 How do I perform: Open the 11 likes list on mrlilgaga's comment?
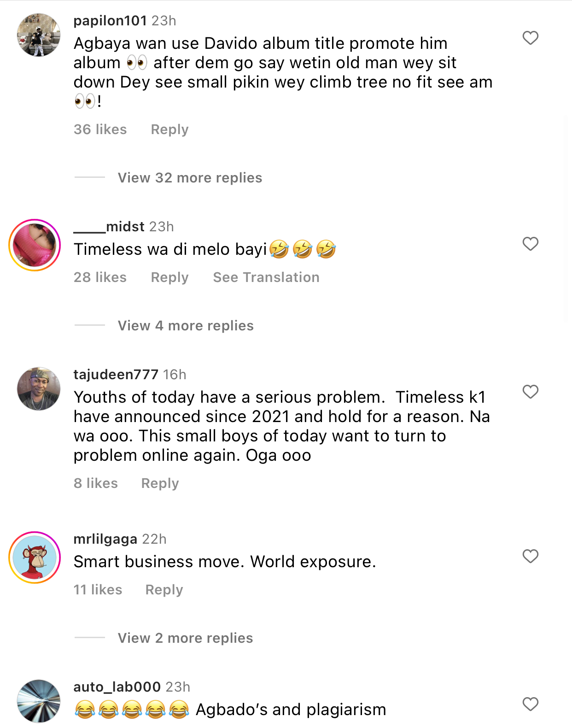98,590
